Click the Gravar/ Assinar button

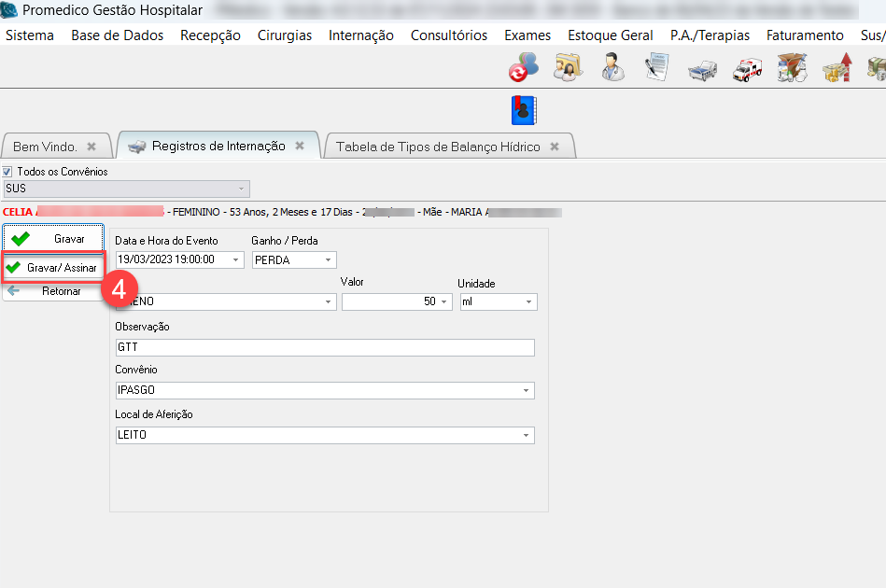coord(53,268)
